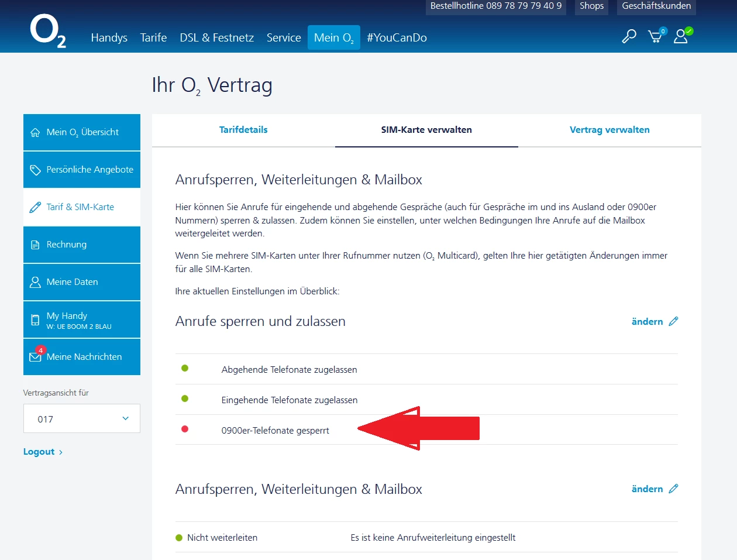The height and width of the screenshot is (560, 737).
Task: Click the envelope icon with 4 notifications
Action: click(36, 356)
